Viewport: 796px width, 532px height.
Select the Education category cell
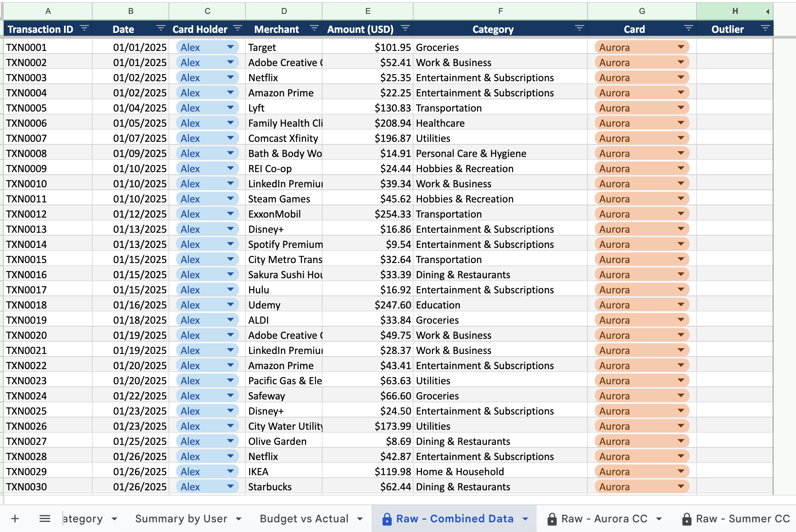[x=500, y=305]
